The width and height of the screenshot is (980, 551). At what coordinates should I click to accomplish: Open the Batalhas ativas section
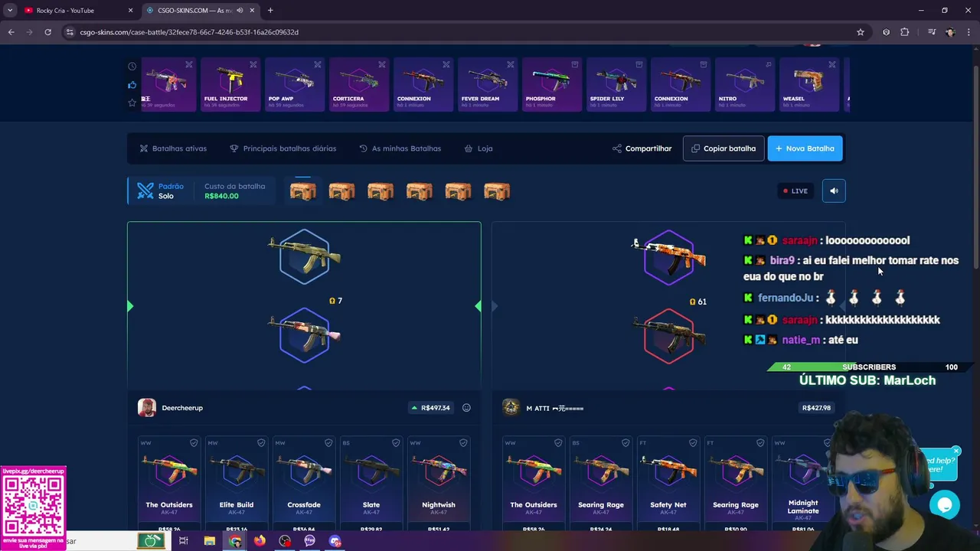tap(173, 148)
